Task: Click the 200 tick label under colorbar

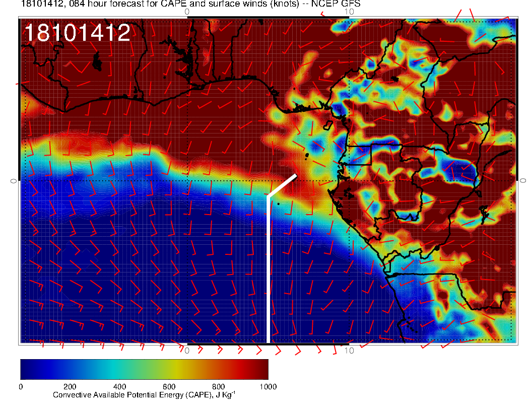Action: pyautogui.click(x=70, y=387)
